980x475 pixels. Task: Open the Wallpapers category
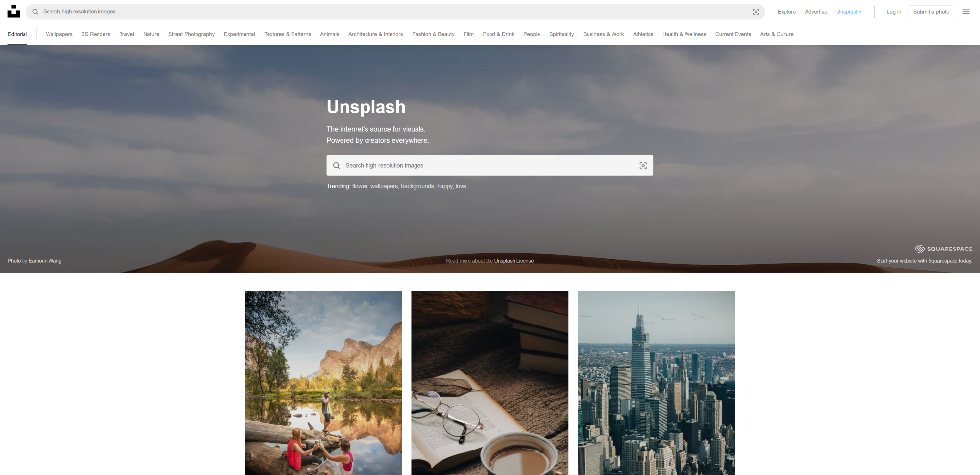pos(59,34)
